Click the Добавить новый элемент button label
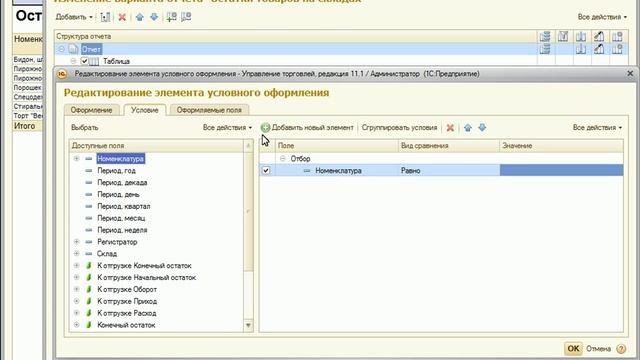 [313, 128]
